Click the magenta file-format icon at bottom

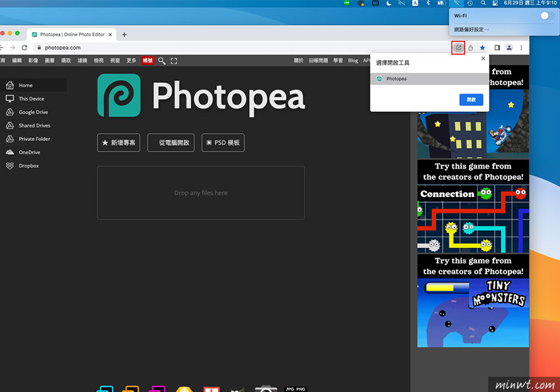[x=157, y=389]
